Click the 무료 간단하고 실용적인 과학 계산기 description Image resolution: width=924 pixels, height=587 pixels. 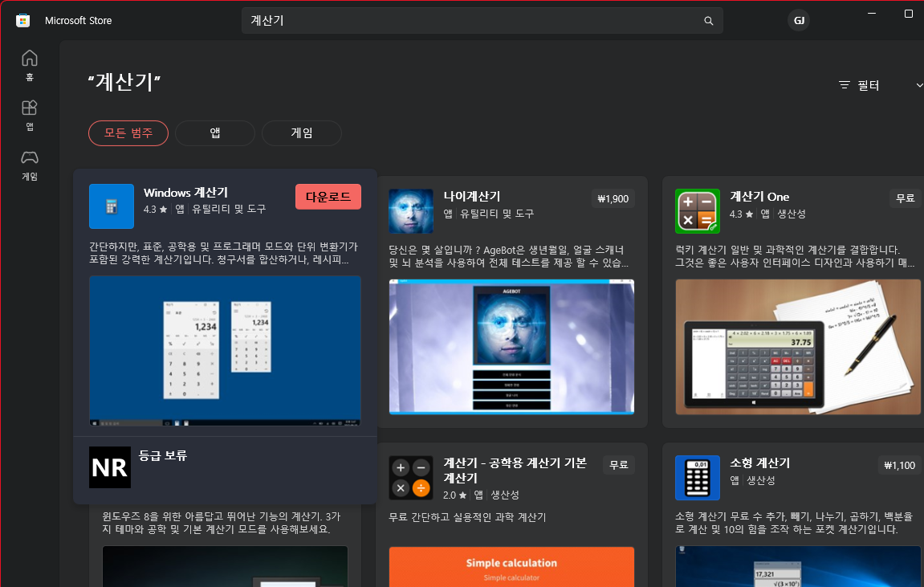467,517
